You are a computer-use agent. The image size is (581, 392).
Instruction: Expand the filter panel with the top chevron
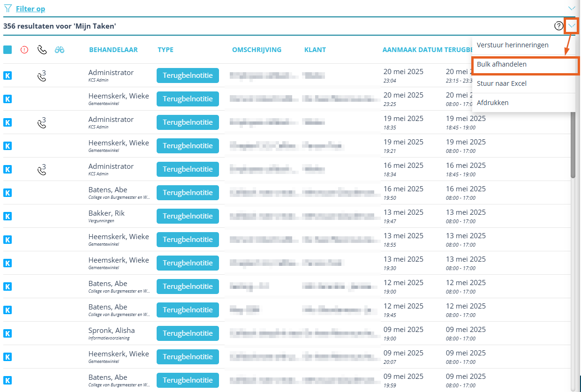point(572,8)
